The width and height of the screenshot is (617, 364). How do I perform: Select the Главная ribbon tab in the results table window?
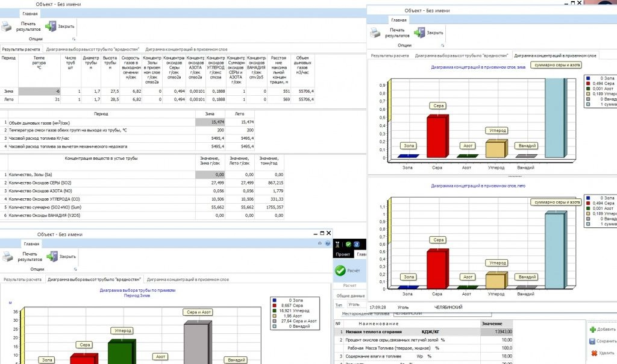pyautogui.click(x=30, y=14)
